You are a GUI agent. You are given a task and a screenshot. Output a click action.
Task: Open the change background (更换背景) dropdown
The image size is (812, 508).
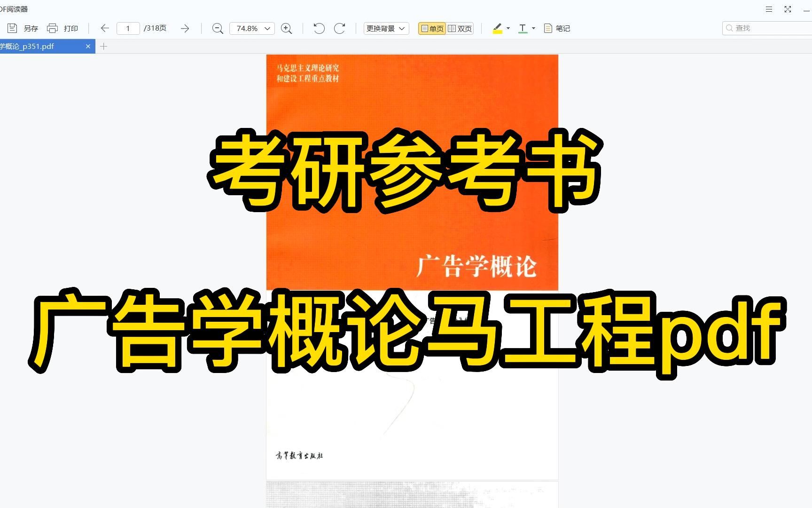[386, 28]
